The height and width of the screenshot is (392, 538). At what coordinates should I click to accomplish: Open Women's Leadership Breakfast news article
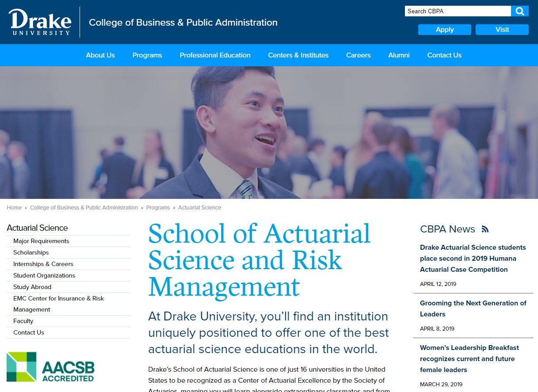469,359
